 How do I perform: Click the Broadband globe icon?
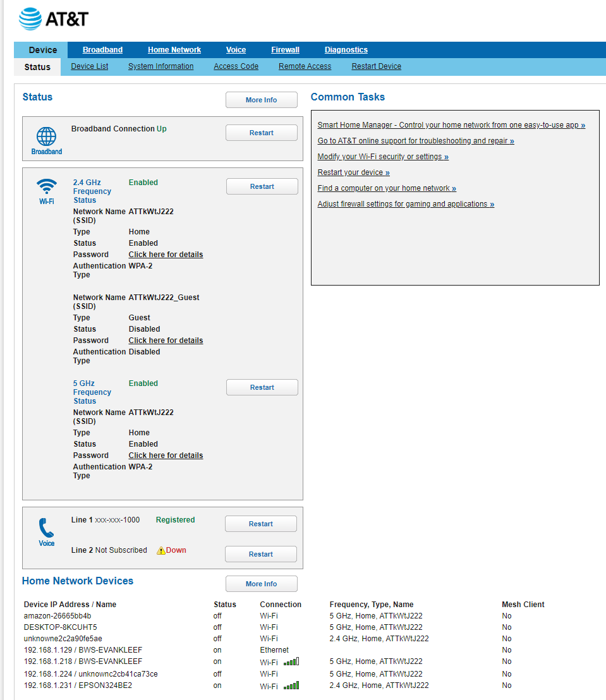pos(46,136)
